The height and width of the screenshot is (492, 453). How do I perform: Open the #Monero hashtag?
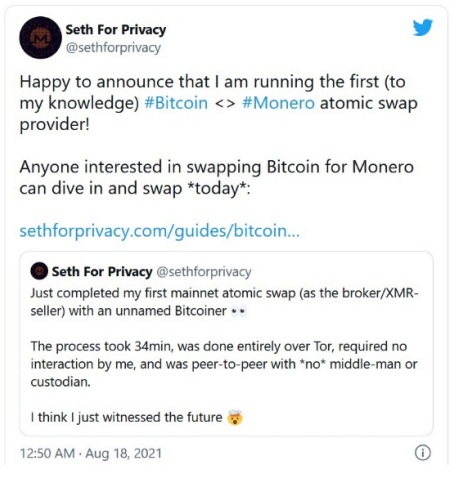278,103
